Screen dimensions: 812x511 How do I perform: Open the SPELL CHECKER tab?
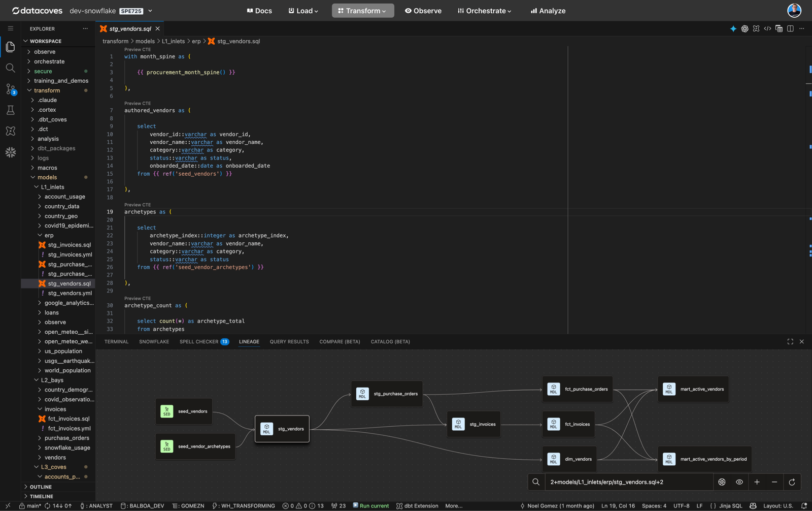pos(204,342)
